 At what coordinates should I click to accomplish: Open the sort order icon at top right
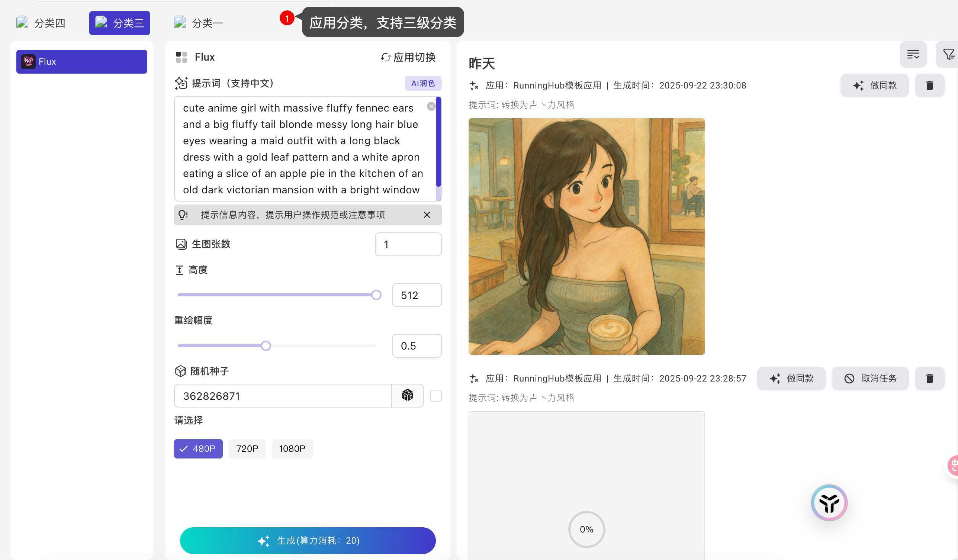(x=913, y=54)
